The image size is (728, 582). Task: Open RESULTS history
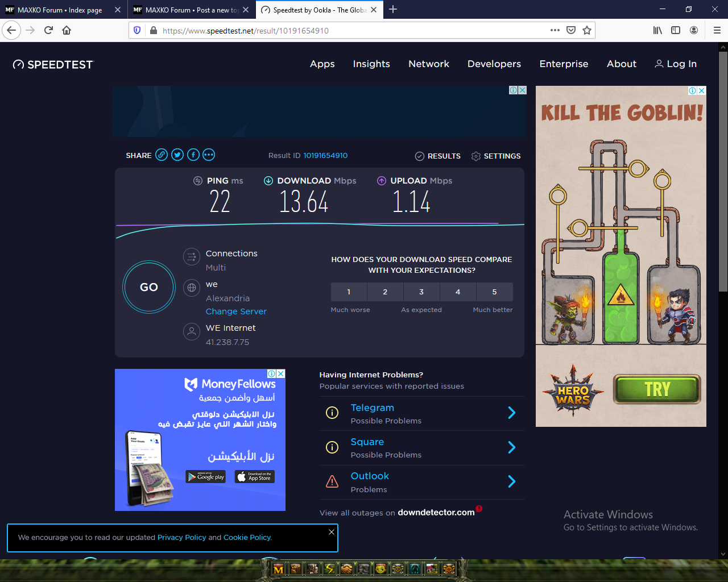click(x=438, y=156)
